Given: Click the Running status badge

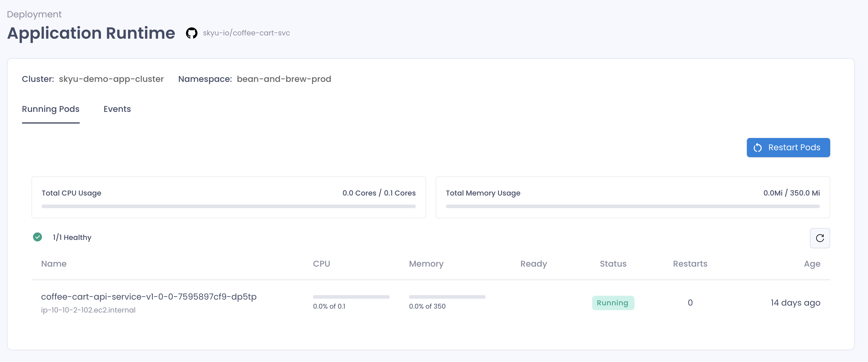Looking at the screenshot, I should (613, 303).
